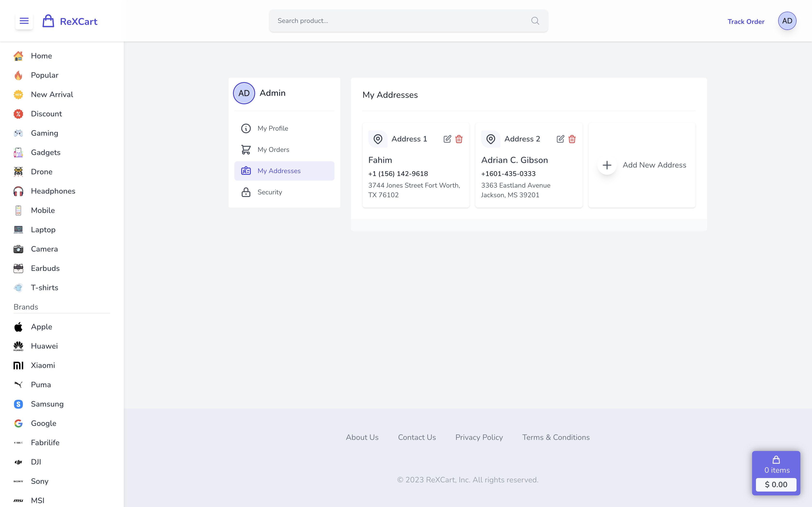Edit Address 2 with pencil icon

coord(560,139)
